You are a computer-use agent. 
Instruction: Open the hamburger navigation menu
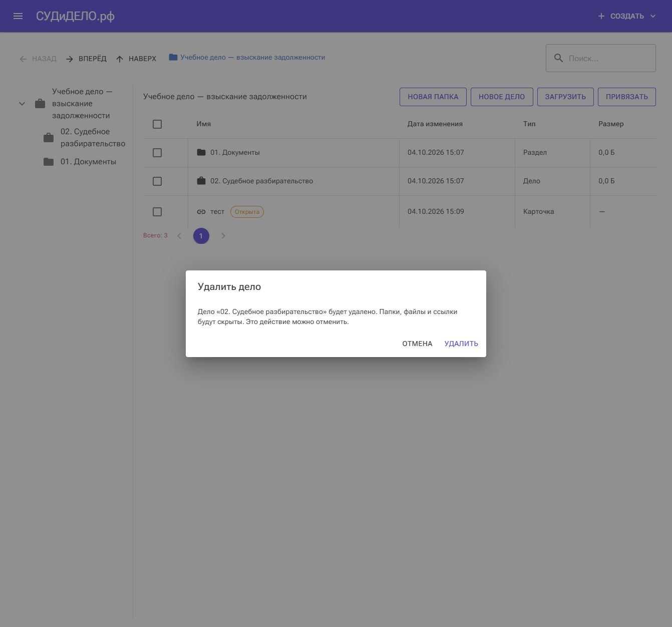[x=18, y=16]
